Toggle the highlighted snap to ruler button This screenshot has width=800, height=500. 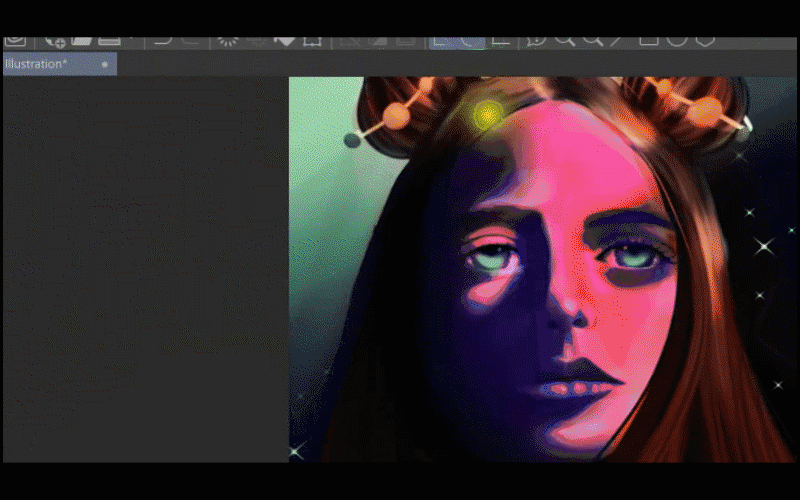[x=443, y=42]
